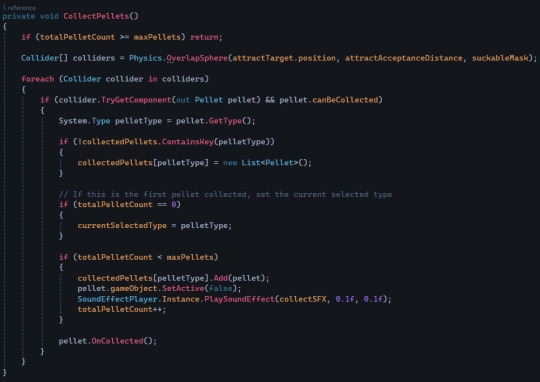This screenshot has height=382, width=540.
Task: Click the suckableMask argument
Action: tap(500, 58)
